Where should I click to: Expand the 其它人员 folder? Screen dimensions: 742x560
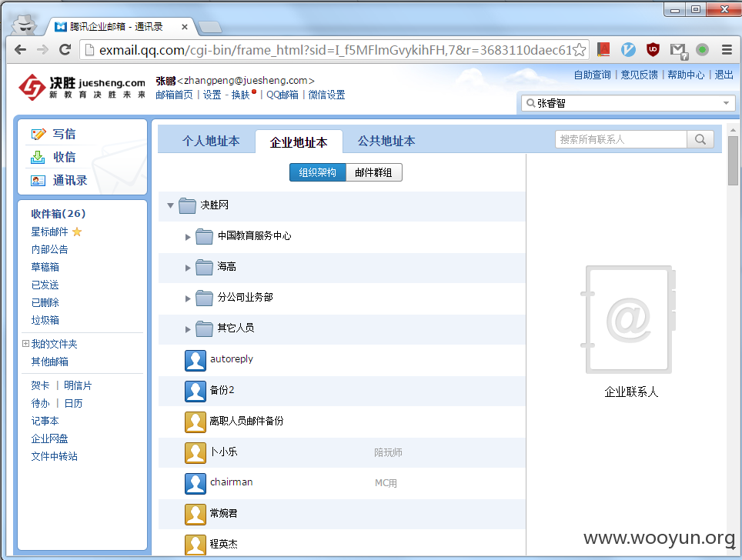188,329
